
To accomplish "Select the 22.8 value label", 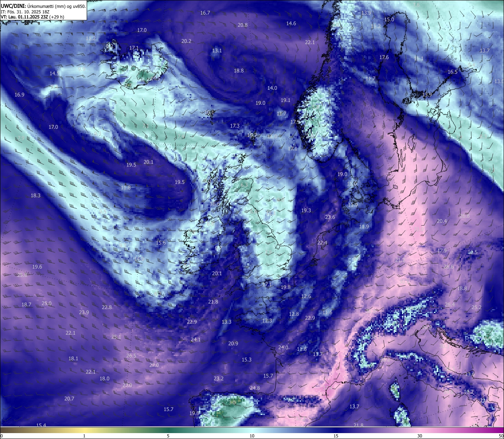I will click(x=107, y=307).
